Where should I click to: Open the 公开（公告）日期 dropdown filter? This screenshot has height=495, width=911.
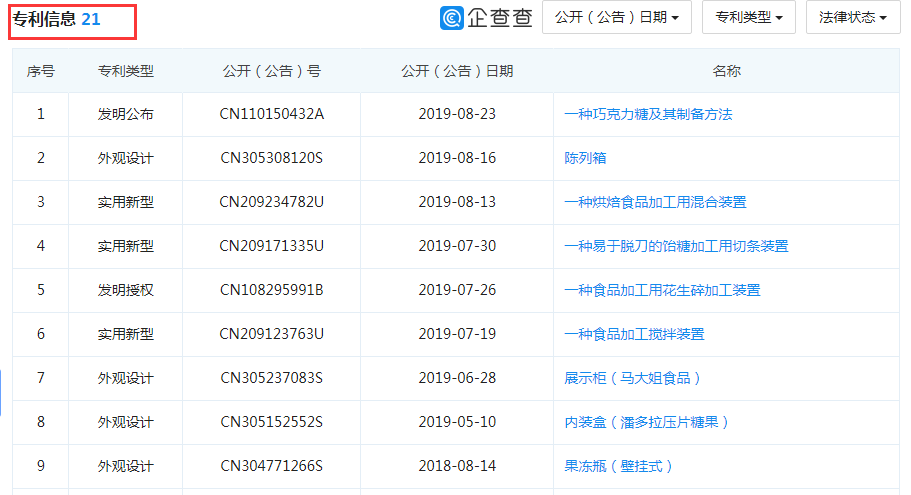[616, 18]
